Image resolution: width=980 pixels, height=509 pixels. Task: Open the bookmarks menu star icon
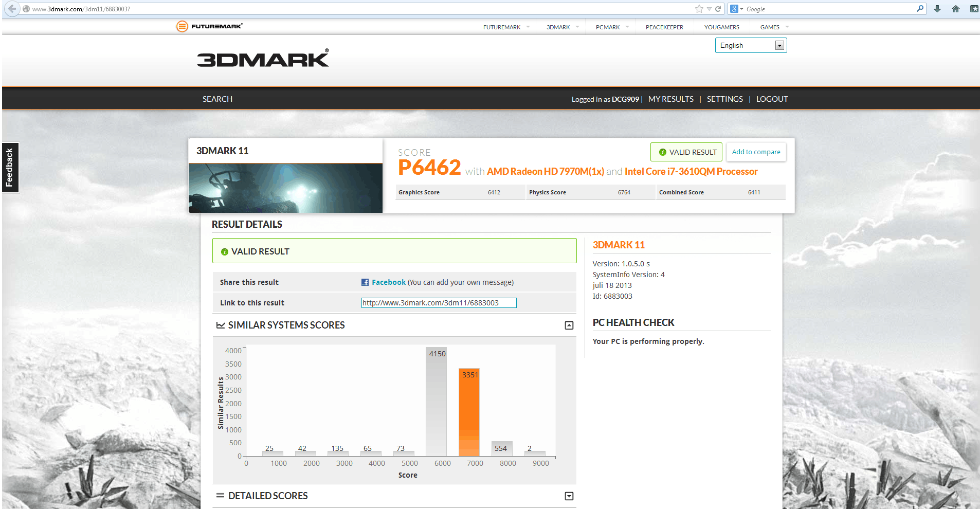coord(974,9)
